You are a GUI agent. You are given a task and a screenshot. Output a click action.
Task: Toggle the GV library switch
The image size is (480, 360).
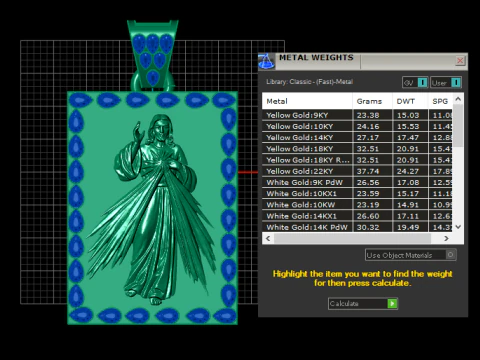pyautogui.click(x=415, y=82)
